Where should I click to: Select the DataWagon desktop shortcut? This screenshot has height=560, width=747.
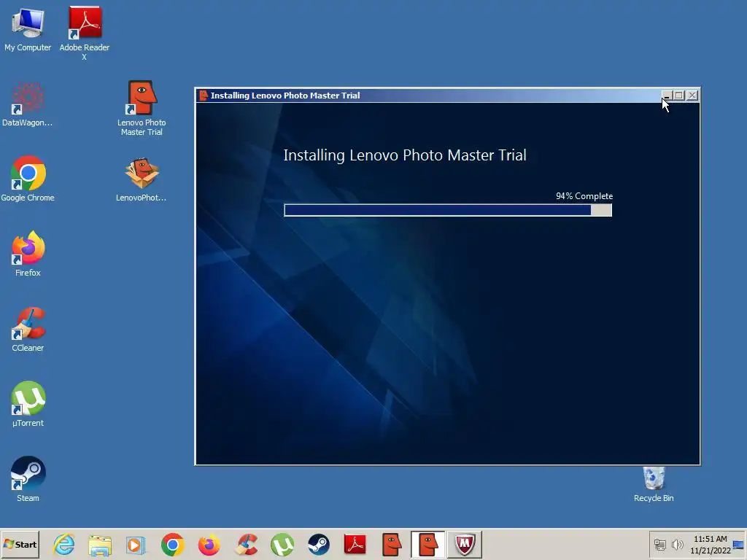coord(28,104)
